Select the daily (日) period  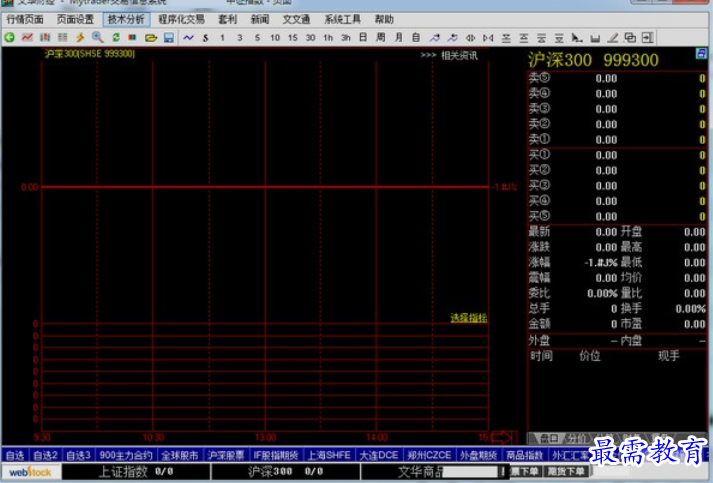tap(363, 38)
